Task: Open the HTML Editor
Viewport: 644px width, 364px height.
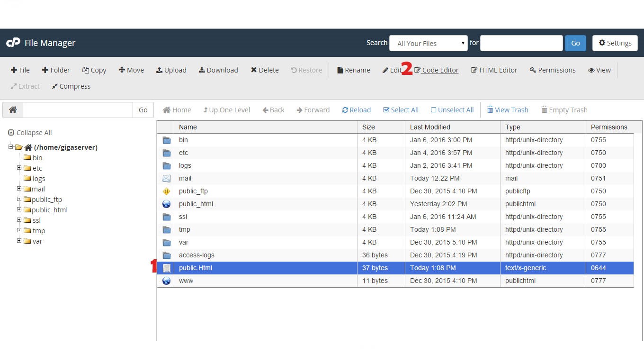Action: click(494, 70)
